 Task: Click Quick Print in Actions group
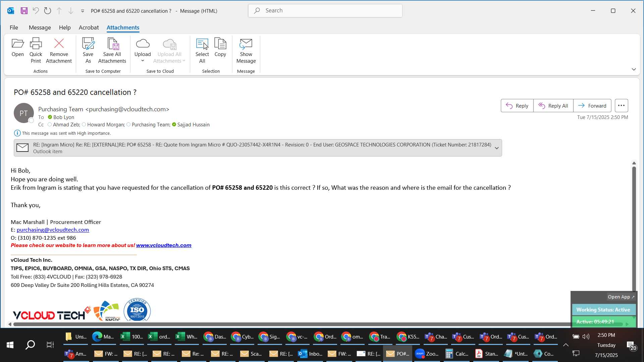point(36,50)
